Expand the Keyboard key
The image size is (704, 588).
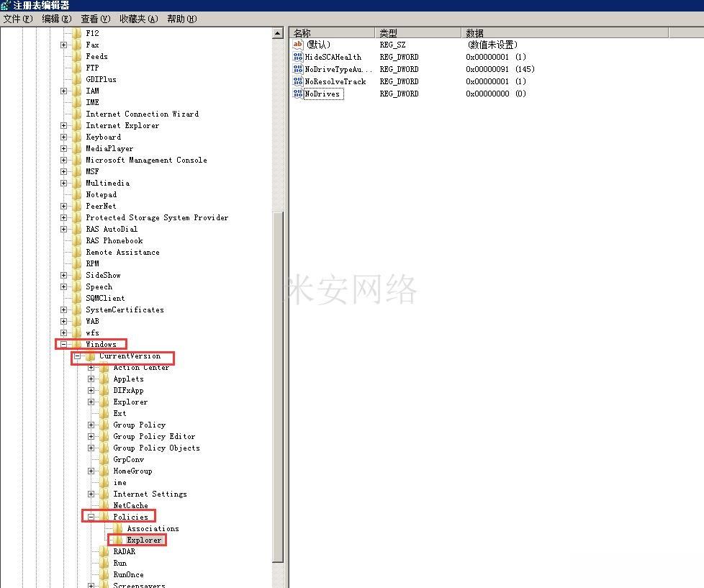64,137
